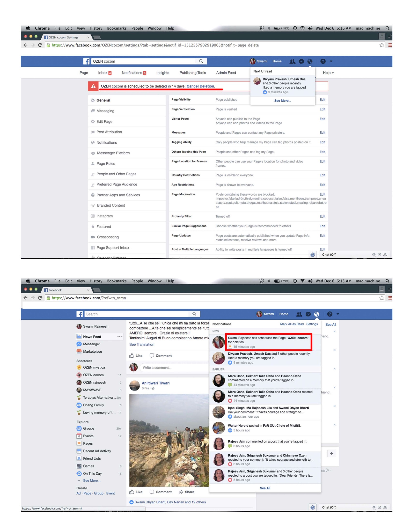Like the post above Aniltiwari Tiwari's post
Viewport: 411px width, 532px height.
click(136, 356)
